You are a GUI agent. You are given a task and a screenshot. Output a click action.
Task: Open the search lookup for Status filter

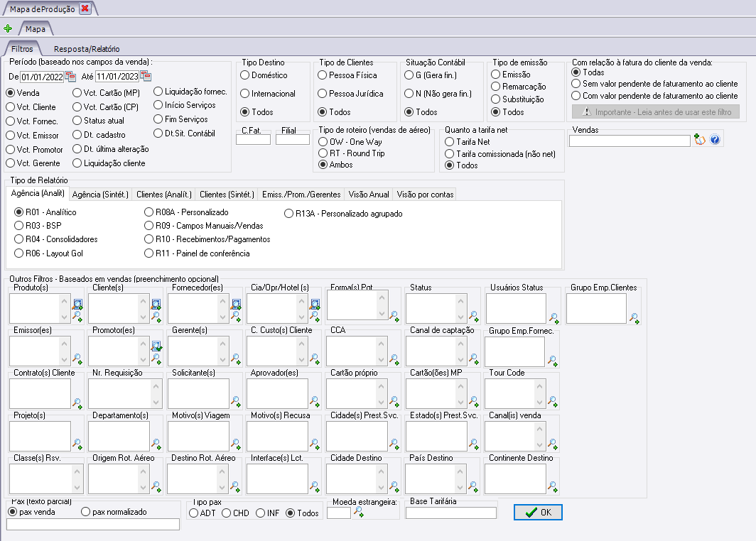tap(474, 317)
